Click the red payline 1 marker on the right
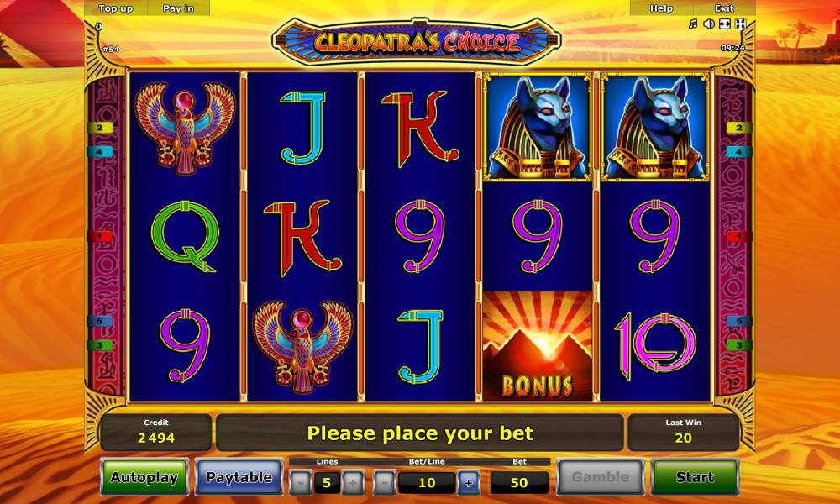 [738, 236]
